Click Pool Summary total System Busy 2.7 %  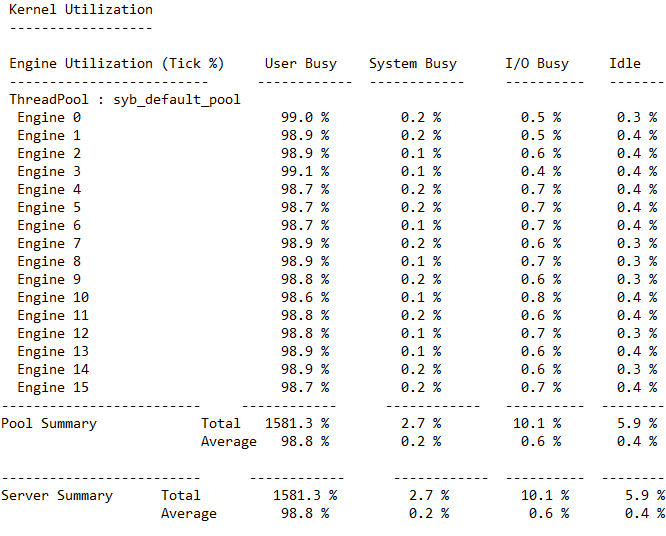(x=421, y=423)
